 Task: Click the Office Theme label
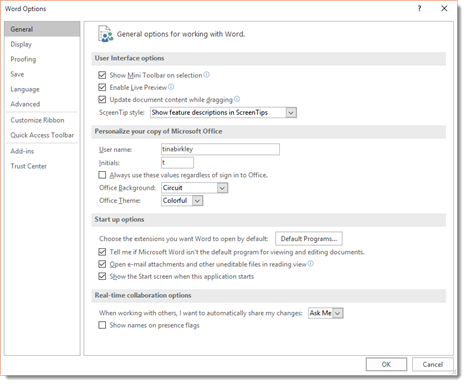(120, 201)
